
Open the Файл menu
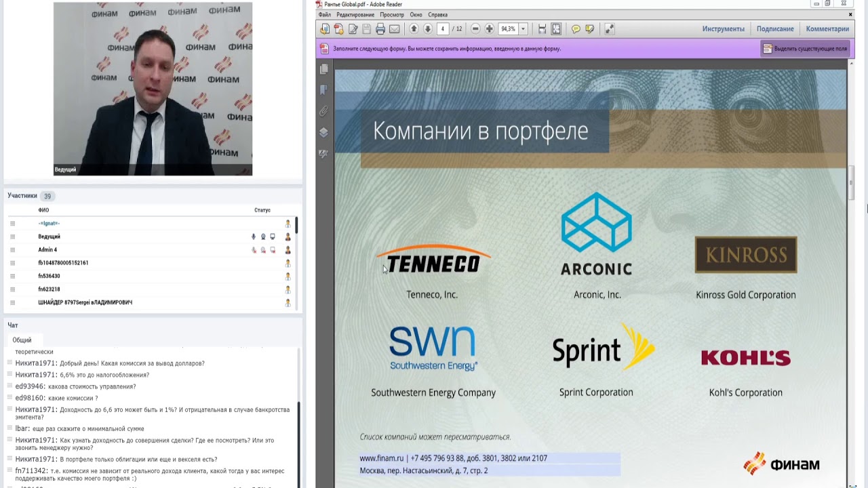pyautogui.click(x=324, y=14)
